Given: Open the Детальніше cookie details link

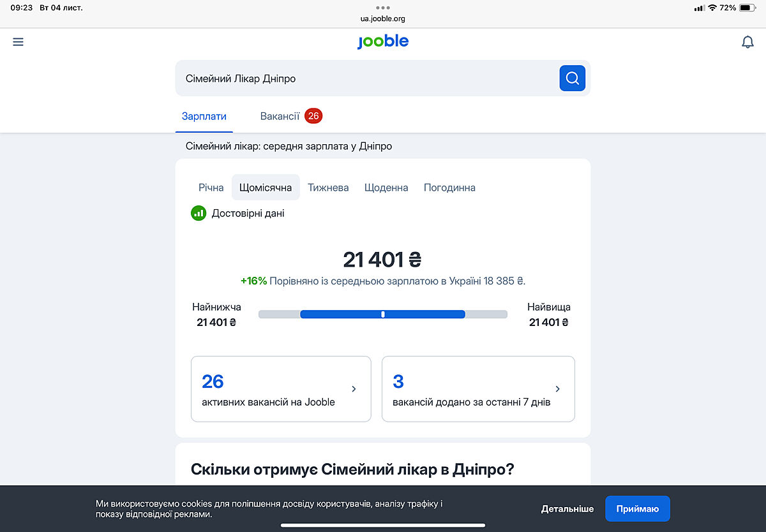Looking at the screenshot, I should tap(567, 508).
